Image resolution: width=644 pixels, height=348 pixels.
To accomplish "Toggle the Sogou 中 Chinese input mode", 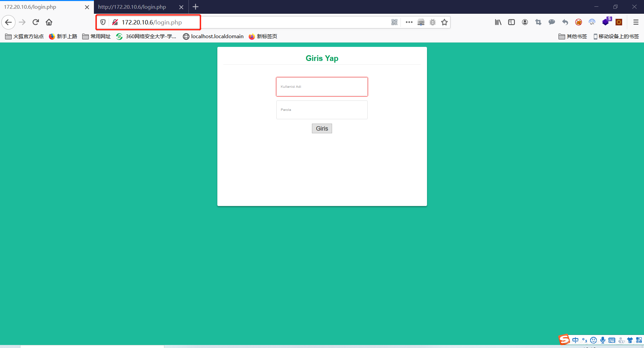I will pyautogui.click(x=576, y=340).
